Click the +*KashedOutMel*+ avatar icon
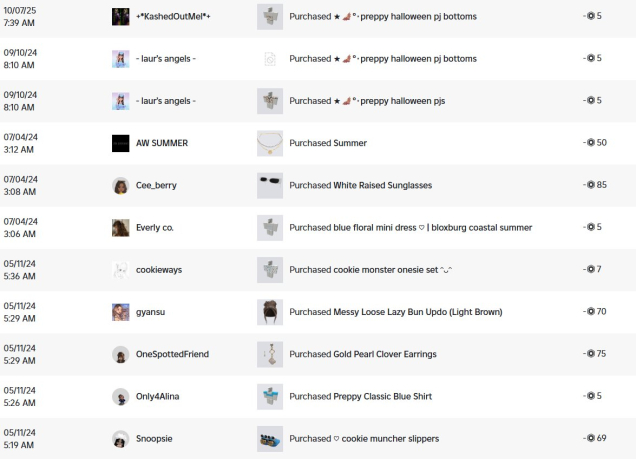 [x=120, y=17]
